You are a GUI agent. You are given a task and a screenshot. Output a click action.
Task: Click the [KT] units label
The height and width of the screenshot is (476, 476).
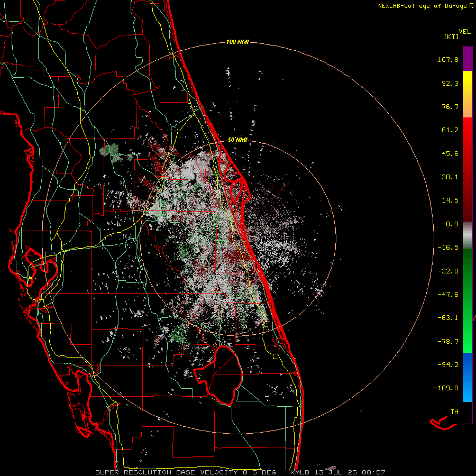[451, 36]
